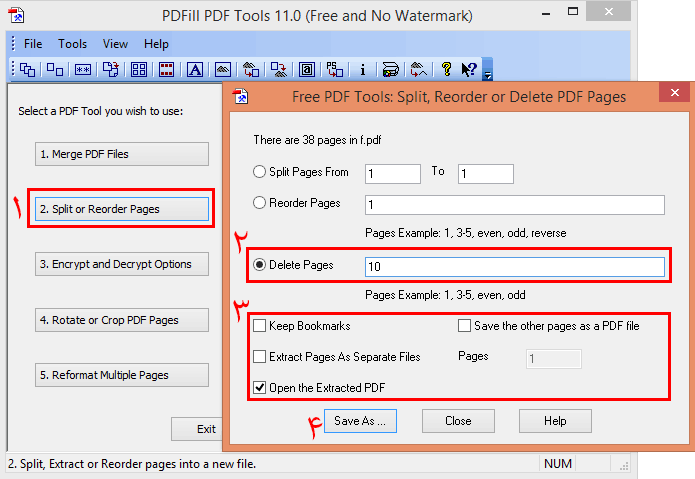Open the File menu
This screenshot has height=479, width=695.
tap(33, 44)
